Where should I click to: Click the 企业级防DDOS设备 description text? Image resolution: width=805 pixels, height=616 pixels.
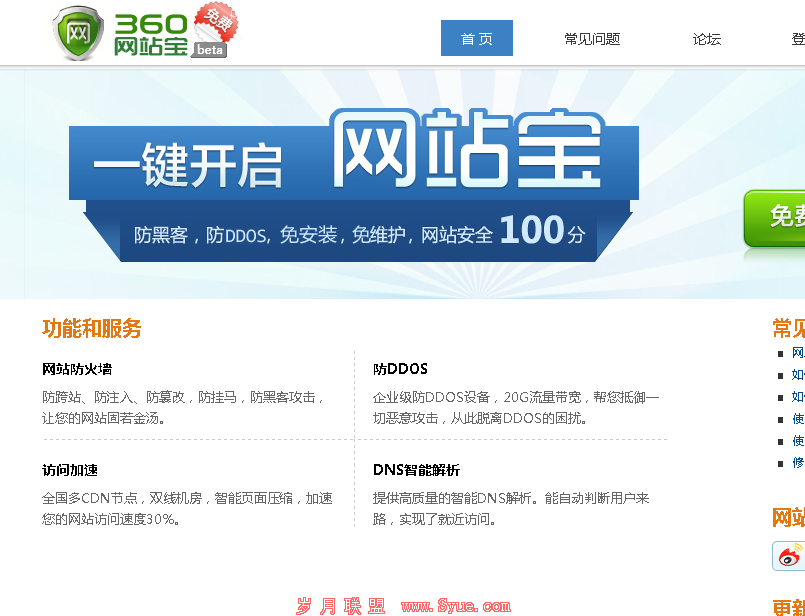coord(516,408)
